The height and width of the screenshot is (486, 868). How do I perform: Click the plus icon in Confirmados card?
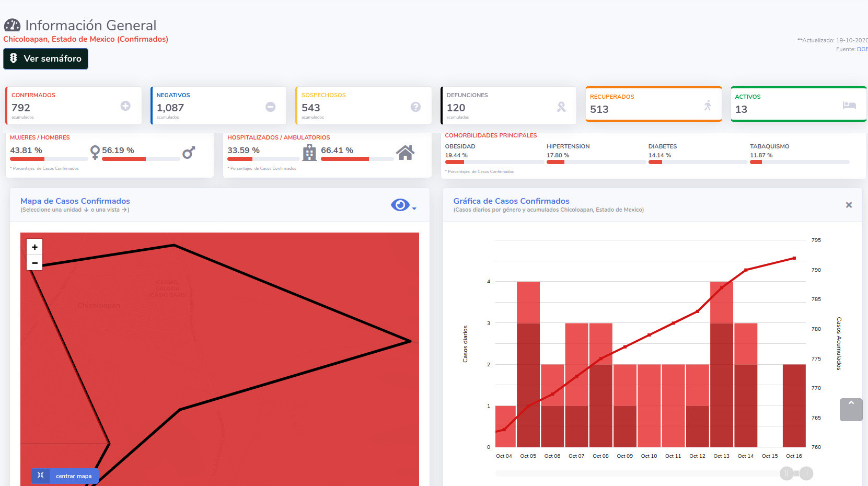click(x=125, y=106)
